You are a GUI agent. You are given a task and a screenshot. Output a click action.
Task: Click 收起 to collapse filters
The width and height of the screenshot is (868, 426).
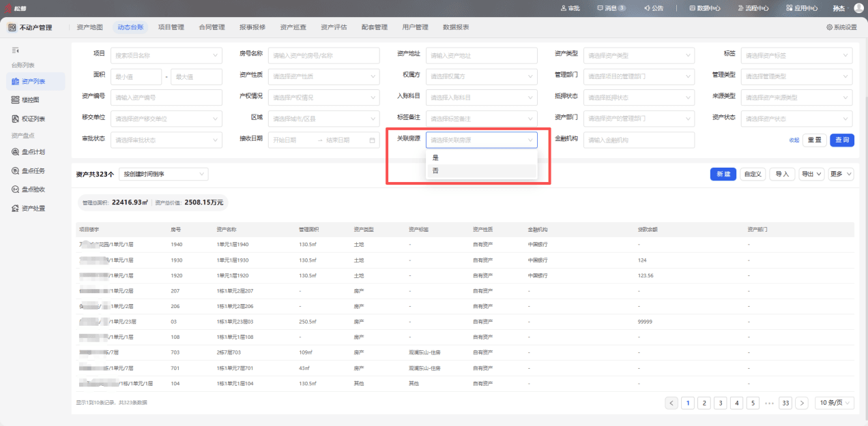point(794,140)
